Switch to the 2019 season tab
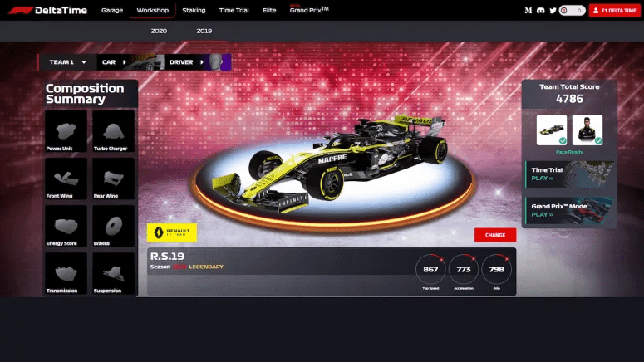Screen dimensions: 644x362 [204, 31]
